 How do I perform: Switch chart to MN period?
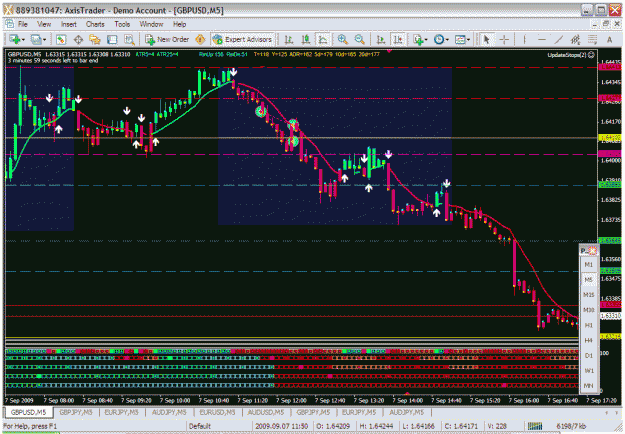click(589, 386)
